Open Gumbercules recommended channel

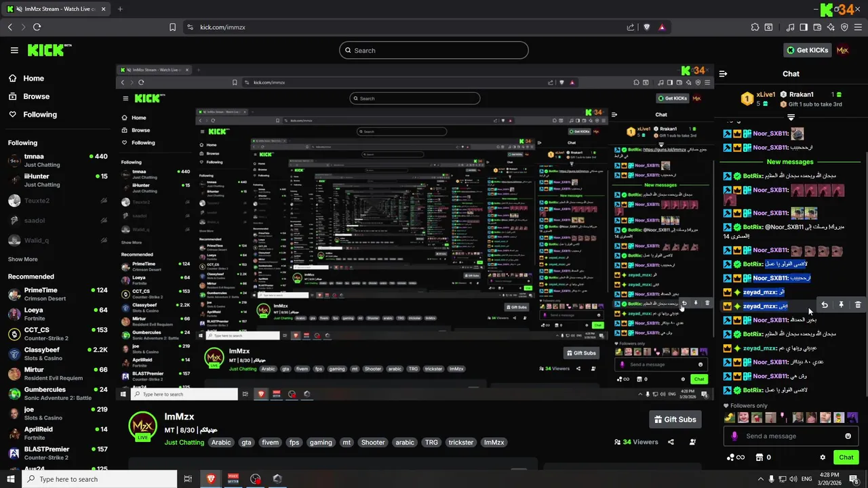[58, 394]
